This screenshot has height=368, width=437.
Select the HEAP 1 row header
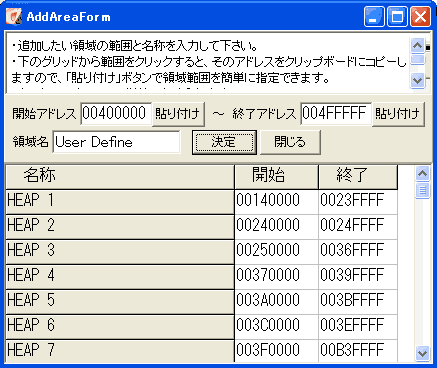tap(120, 202)
